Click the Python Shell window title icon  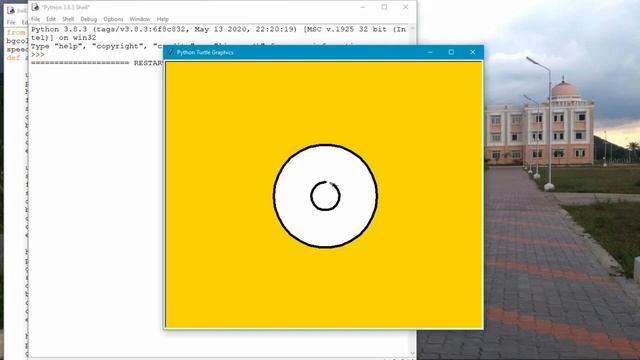pyautogui.click(x=36, y=7)
